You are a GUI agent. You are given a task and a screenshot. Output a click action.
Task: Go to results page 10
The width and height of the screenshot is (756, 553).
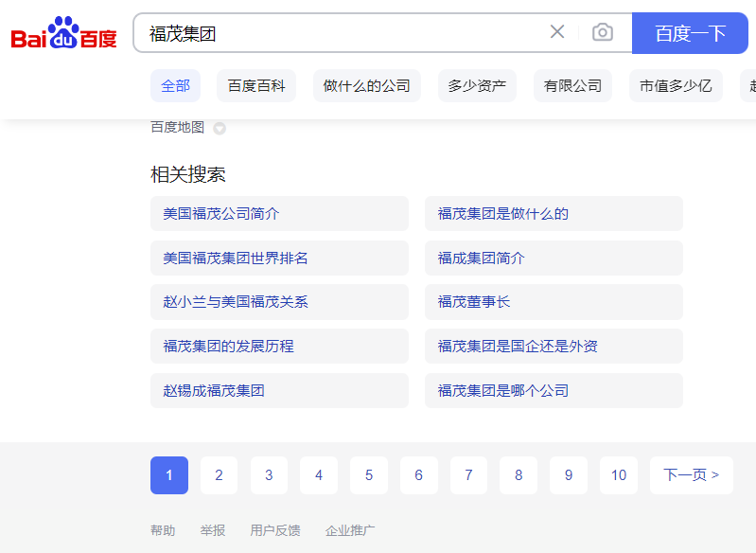pos(619,475)
